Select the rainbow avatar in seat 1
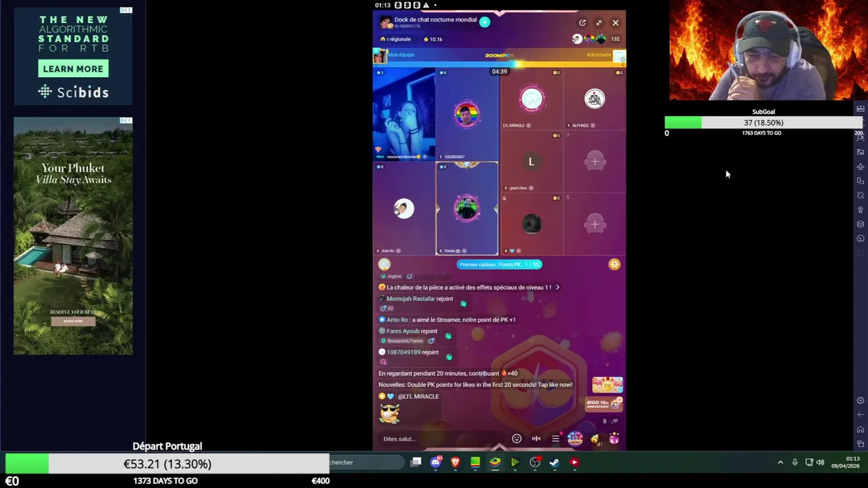Image resolution: width=868 pixels, height=488 pixels. [x=467, y=114]
